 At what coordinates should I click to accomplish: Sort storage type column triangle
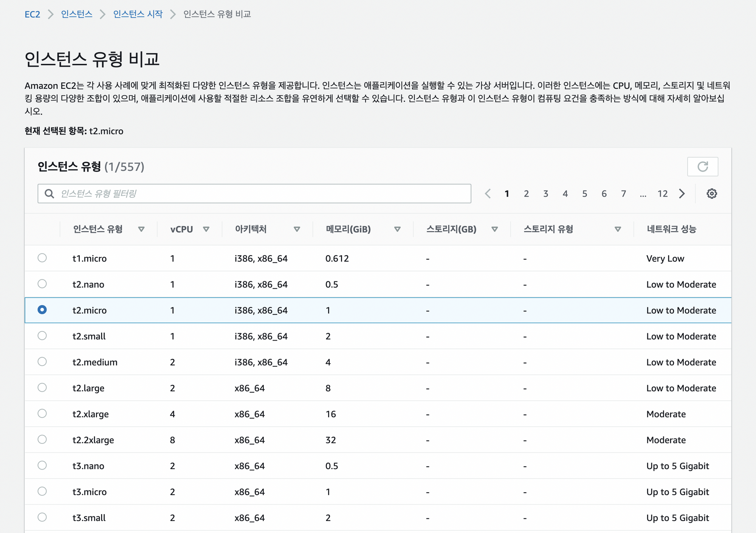click(x=618, y=229)
